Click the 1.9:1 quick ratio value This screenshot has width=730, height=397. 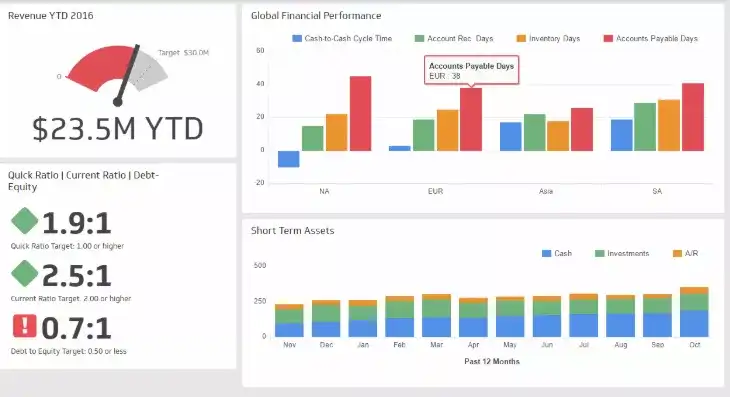tap(77, 223)
